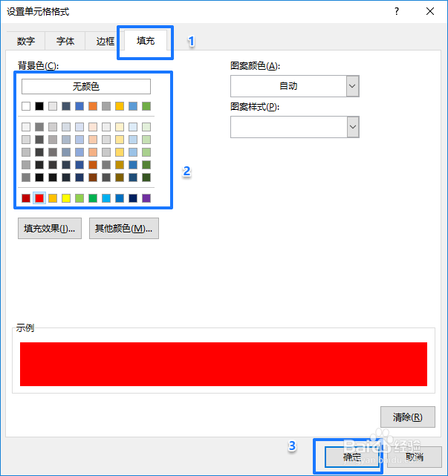The height and width of the screenshot is (476, 448).
Task: Click the empty 图案样式 combo box
Action: (x=295, y=127)
